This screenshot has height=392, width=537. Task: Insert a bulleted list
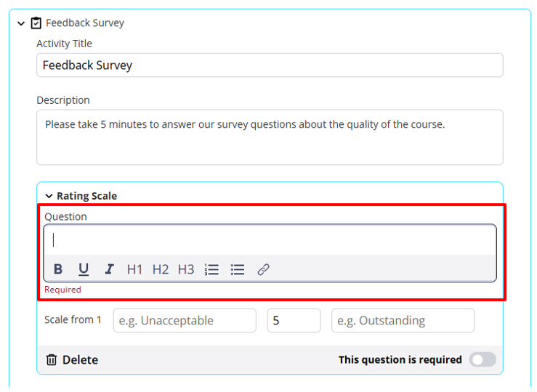(x=238, y=269)
